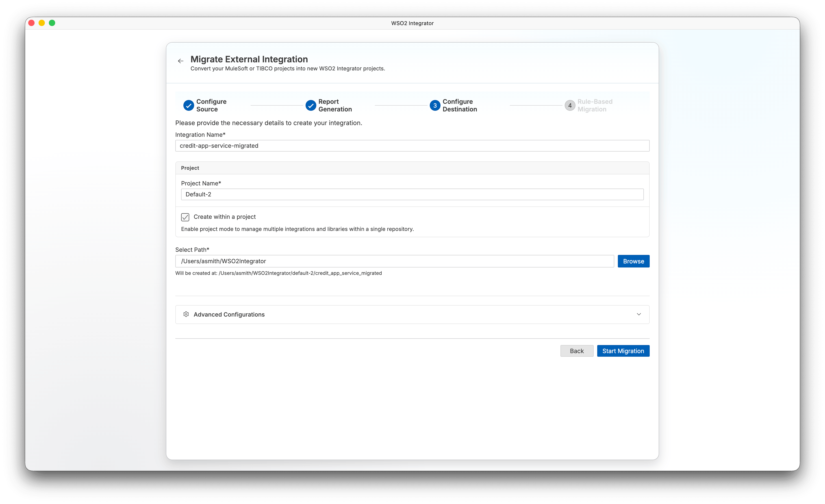Click the Back button
The image size is (825, 504).
tap(577, 351)
